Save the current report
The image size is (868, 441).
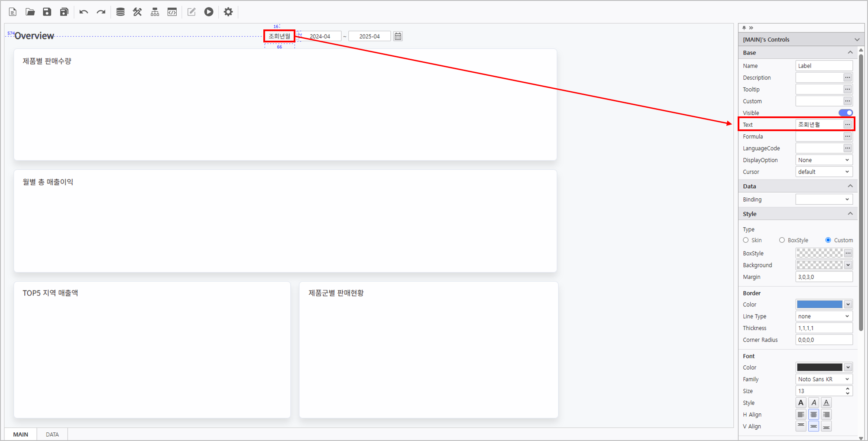tap(47, 12)
